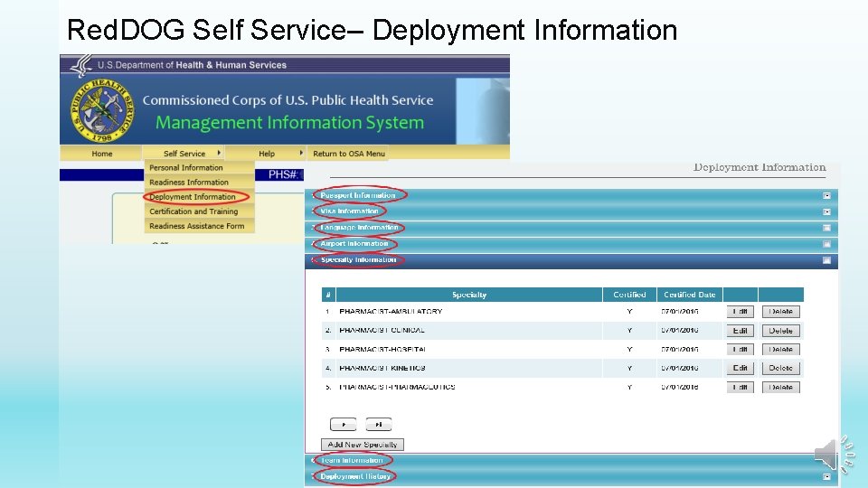Jump to last page of specialties
This screenshot has height=488, width=868.
pos(379,425)
